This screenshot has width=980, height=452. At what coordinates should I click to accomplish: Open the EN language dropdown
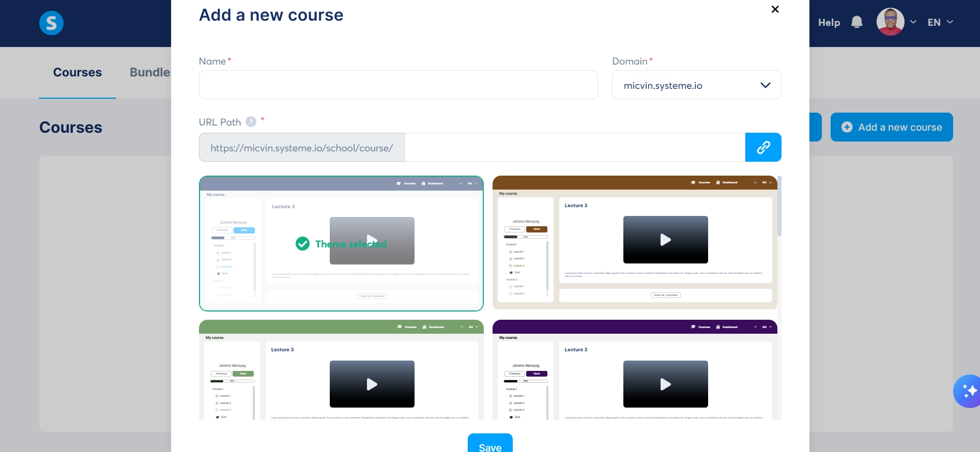pyautogui.click(x=940, y=22)
